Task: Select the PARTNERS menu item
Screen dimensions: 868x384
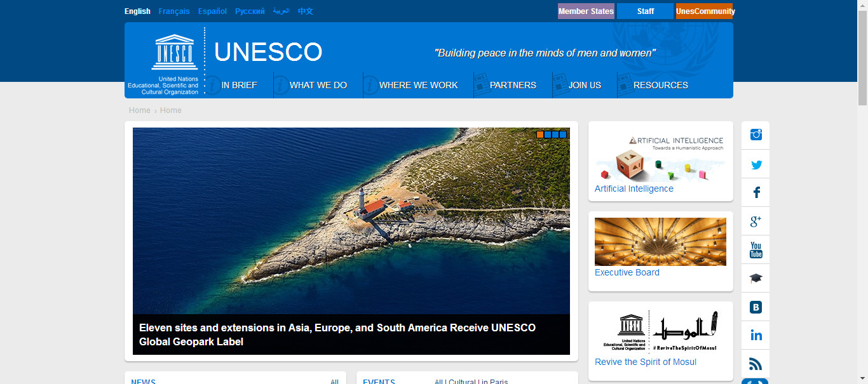Action: pyautogui.click(x=513, y=85)
